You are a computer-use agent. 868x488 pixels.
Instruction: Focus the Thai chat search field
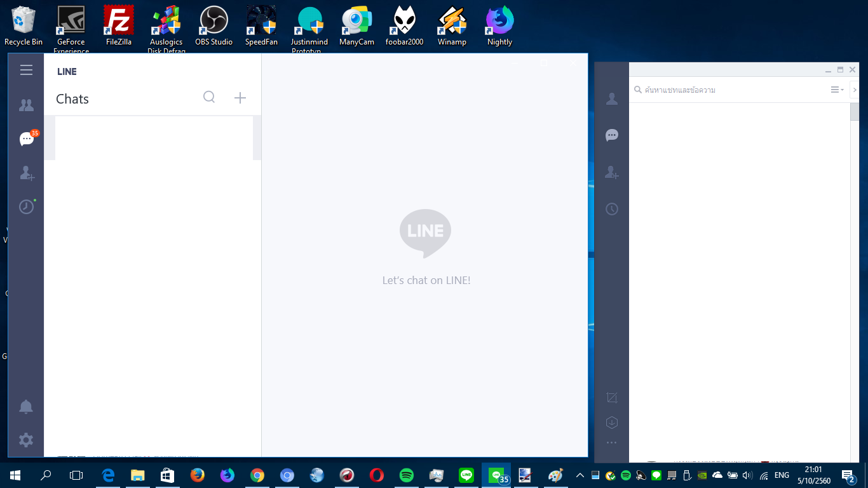(x=729, y=90)
